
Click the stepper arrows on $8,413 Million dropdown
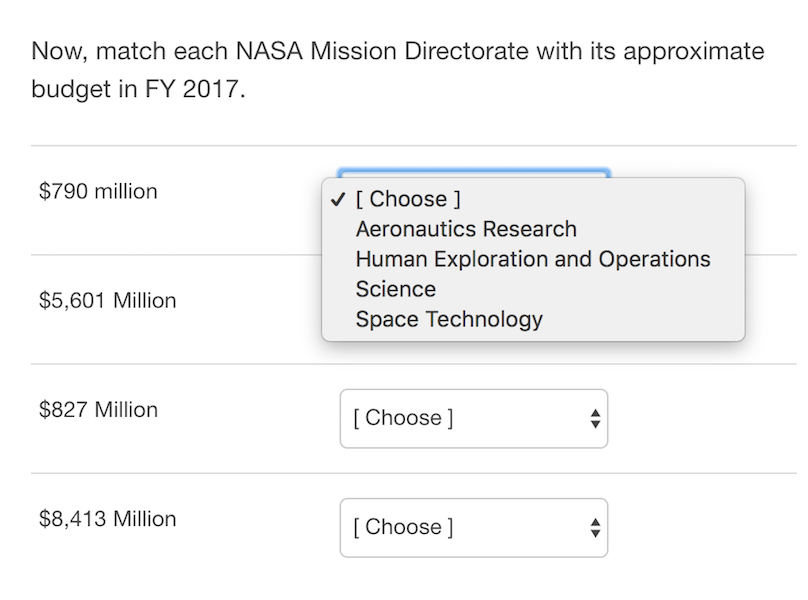[x=594, y=527]
